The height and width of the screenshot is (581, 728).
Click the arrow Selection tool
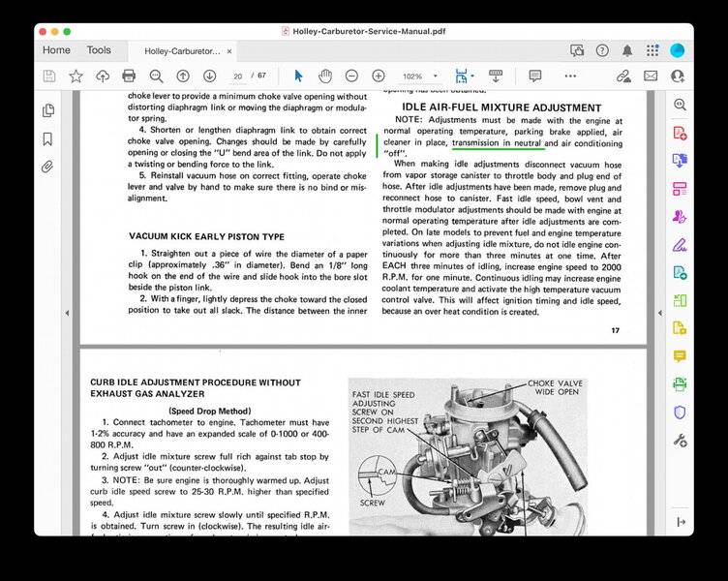298,76
